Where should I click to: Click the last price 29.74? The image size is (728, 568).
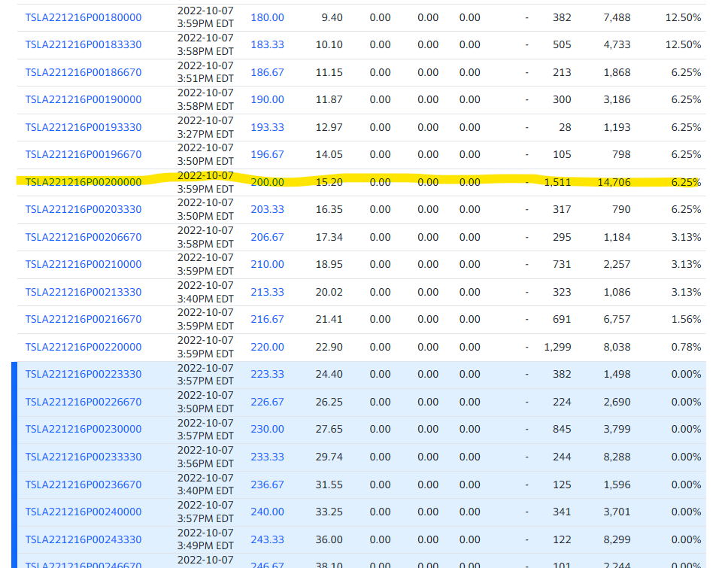329,457
